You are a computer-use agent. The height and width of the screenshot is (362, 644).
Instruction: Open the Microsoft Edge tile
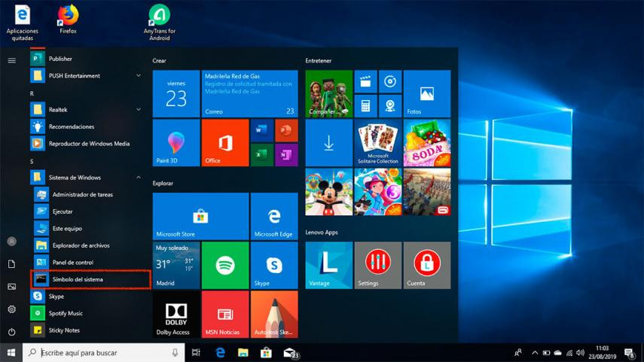pyautogui.click(x=274, y=216)
